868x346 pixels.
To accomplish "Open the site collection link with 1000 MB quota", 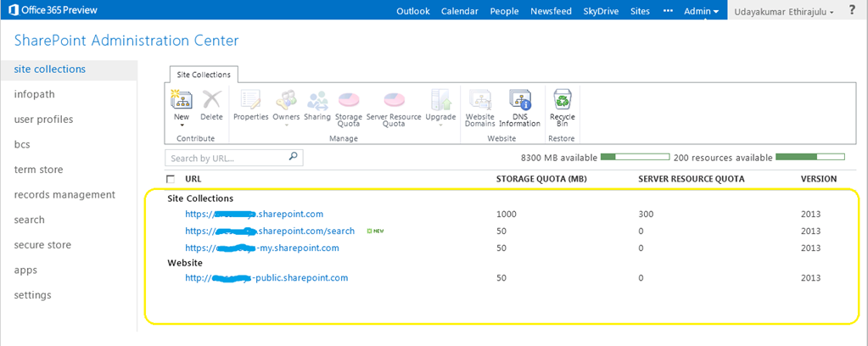I will (254, 214).
